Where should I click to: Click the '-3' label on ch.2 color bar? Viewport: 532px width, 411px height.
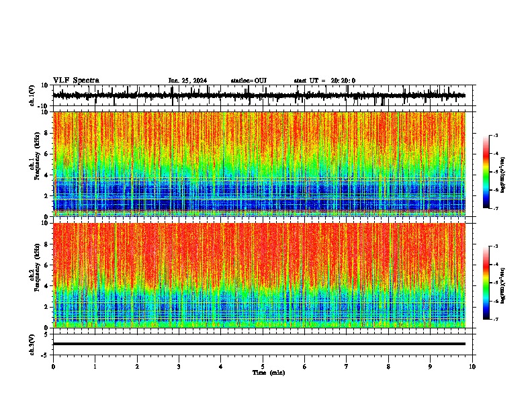click(495, 246)
